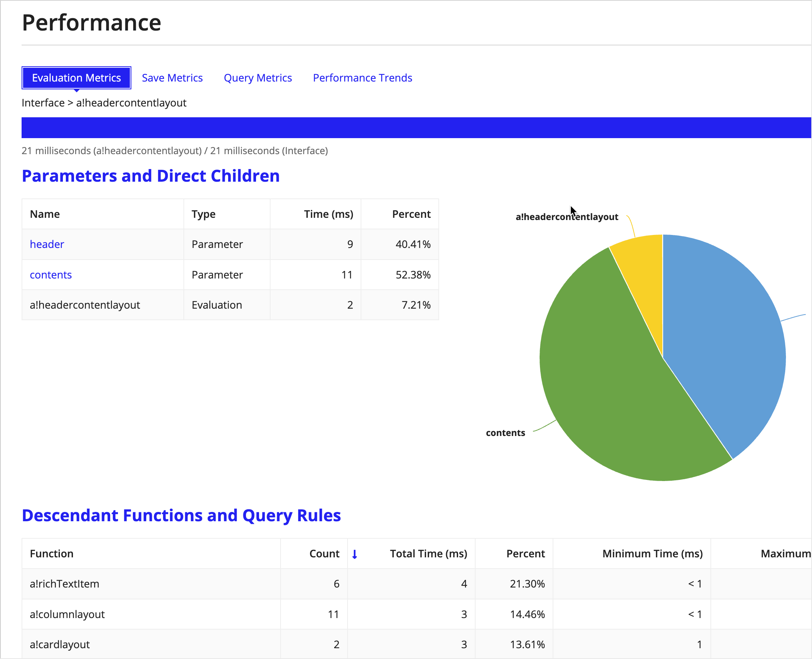Image resolution: width=812 pixels, height=659 pixels.
Task: Click the Descendant Functions and Query Rules heading
Action: tap(181, 516)
